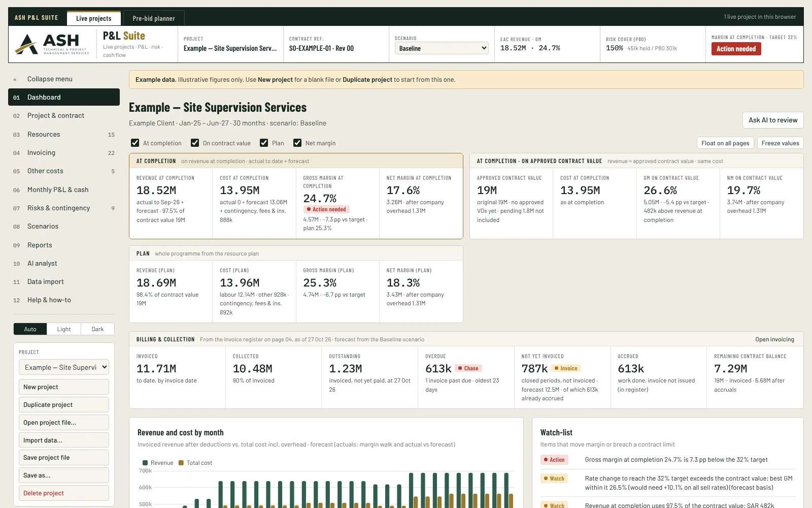Open the Resources menu item
This screenshot has height=508, width=812.
pyautogui.click(x=64, y=135)
